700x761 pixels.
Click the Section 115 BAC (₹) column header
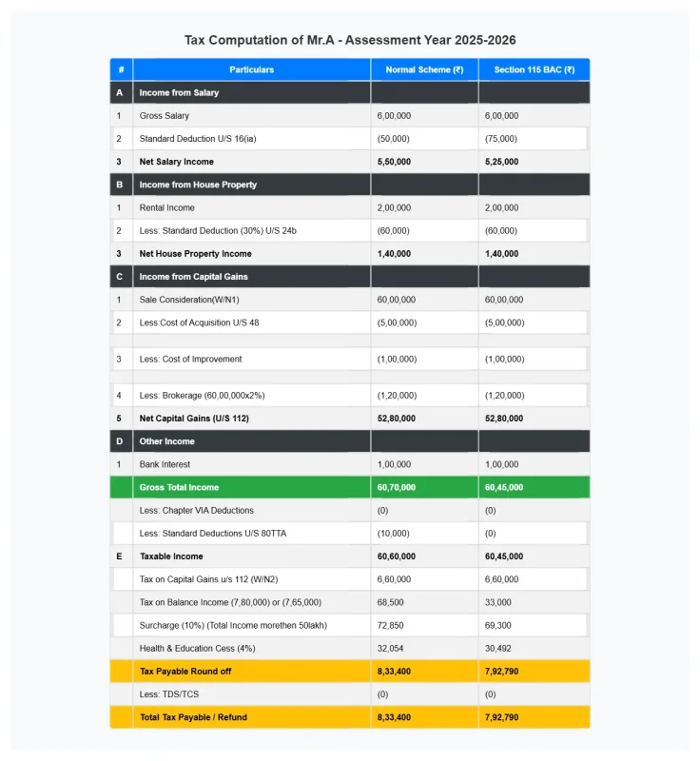pyautogui.click(x=533, y=69)
